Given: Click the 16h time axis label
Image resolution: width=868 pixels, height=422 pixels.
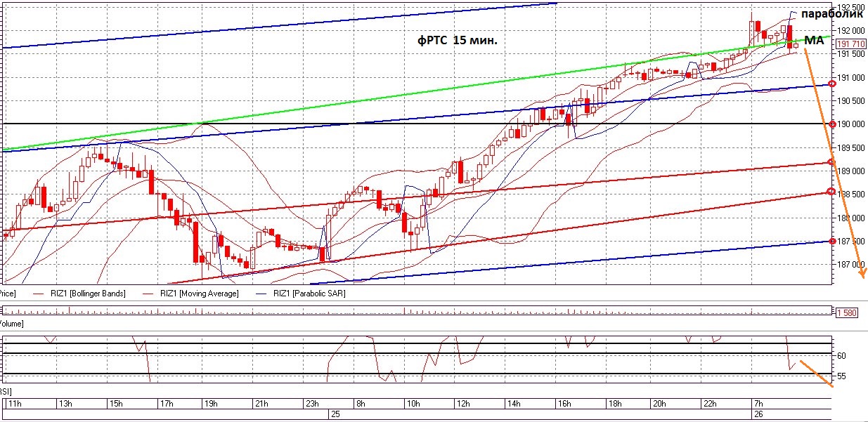Looking at the screenshot, I should (566, 404).
